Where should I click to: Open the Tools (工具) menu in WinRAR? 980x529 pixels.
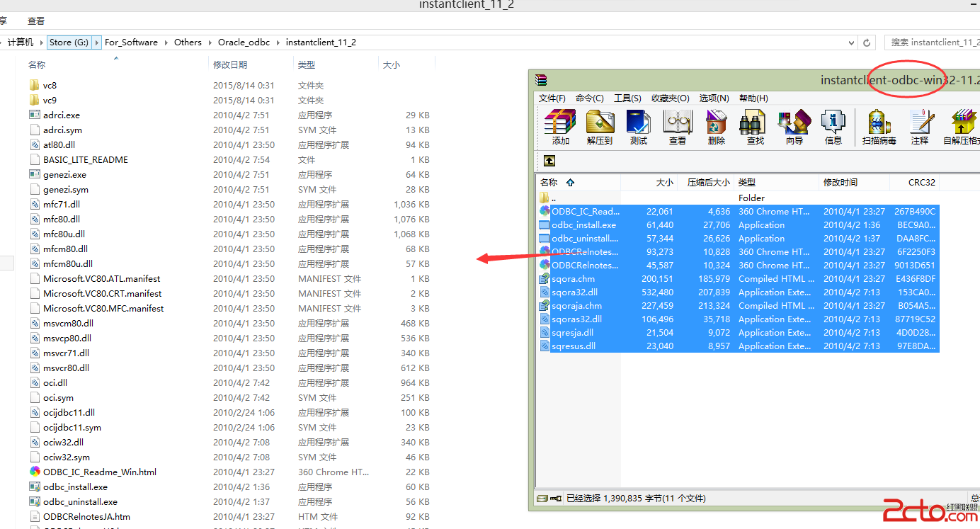[x=627, y=98]
